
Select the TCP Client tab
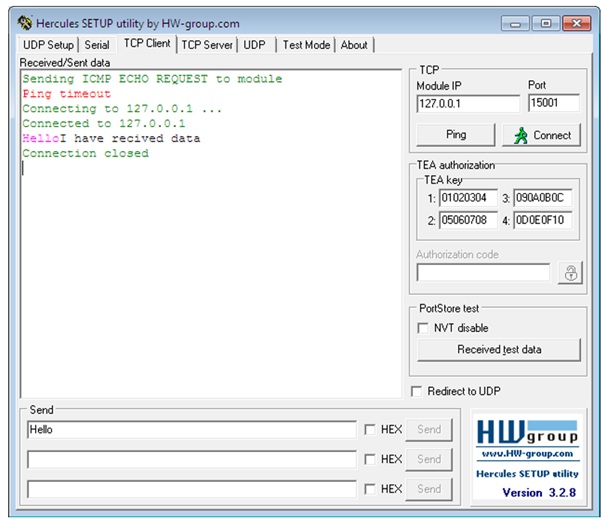(147, 43)
